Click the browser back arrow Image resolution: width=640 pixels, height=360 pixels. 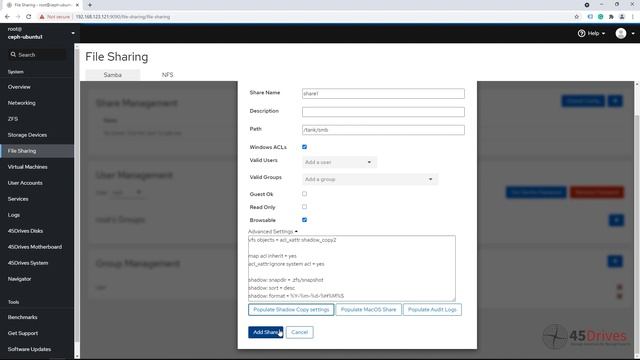[x=7, y=17]
